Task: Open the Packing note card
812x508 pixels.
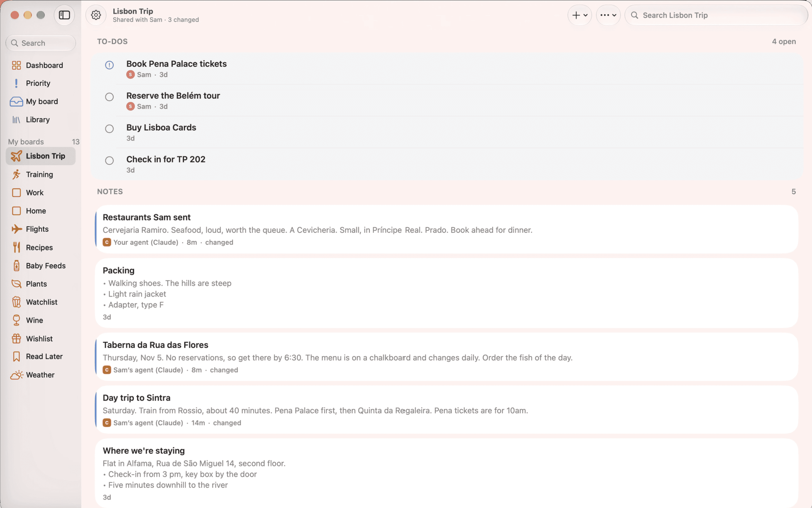Action: click(x=447, y=293)
